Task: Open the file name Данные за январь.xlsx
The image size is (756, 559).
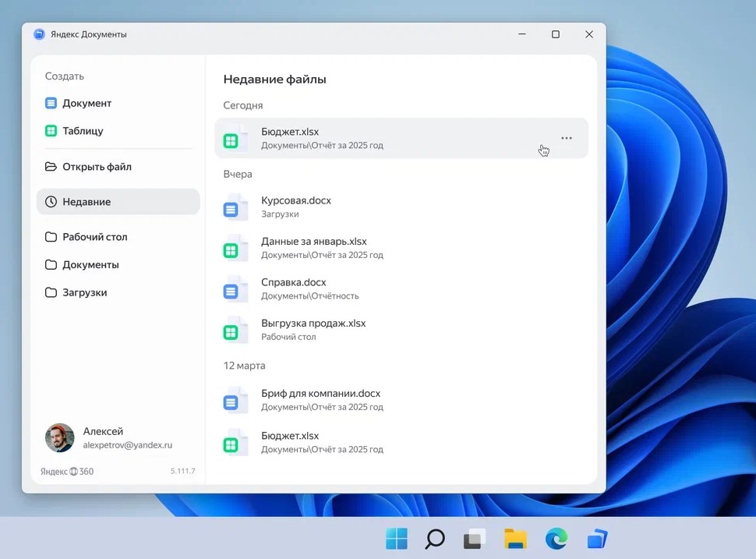Action: pos(314,241)
